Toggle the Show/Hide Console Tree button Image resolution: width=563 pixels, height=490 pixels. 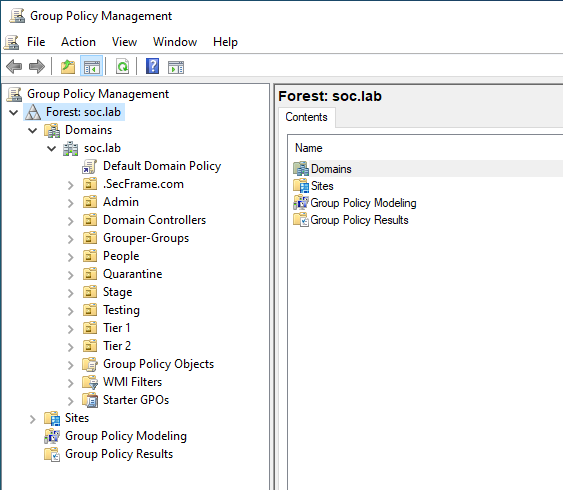tap(92, 66)
